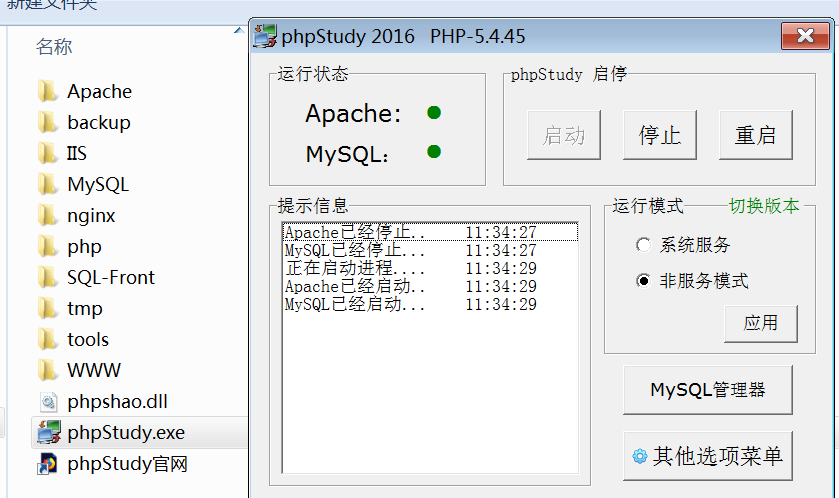839x498 pixels.
Task: Click the 名称 column header
Action: click(54, 47)
